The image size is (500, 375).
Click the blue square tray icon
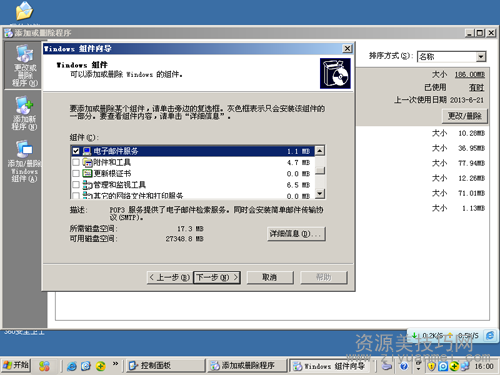(x=443, y=367)
